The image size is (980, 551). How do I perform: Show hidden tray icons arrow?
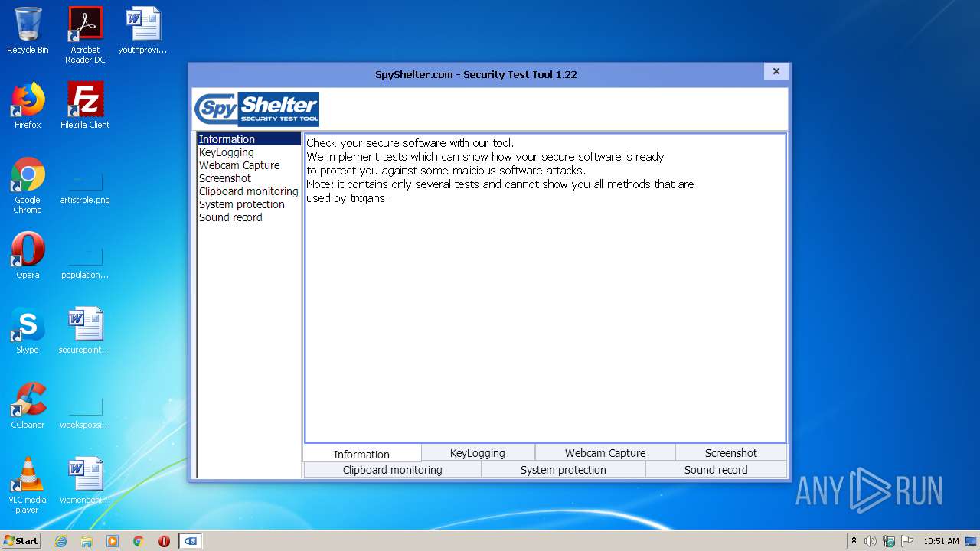854,540
